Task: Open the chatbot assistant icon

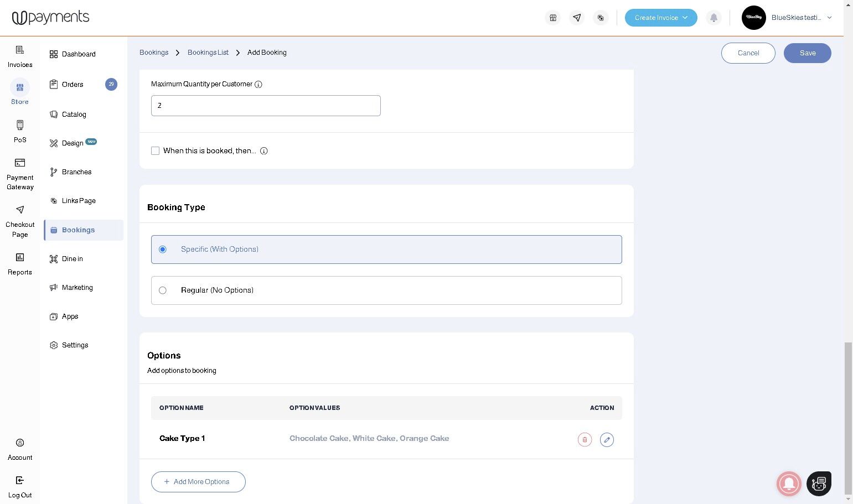Action: 819,484
